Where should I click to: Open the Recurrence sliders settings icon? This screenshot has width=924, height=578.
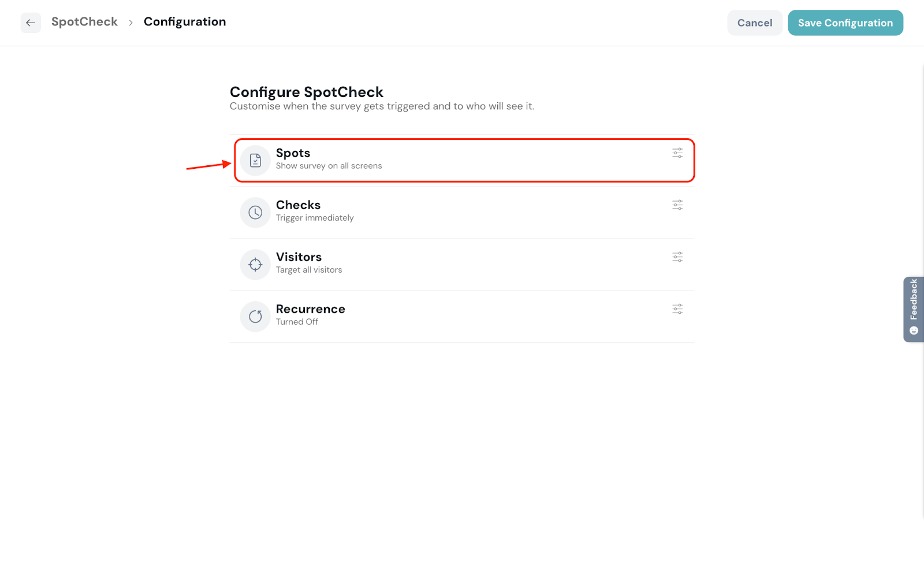pyautogui.click(x=677, y=309)
